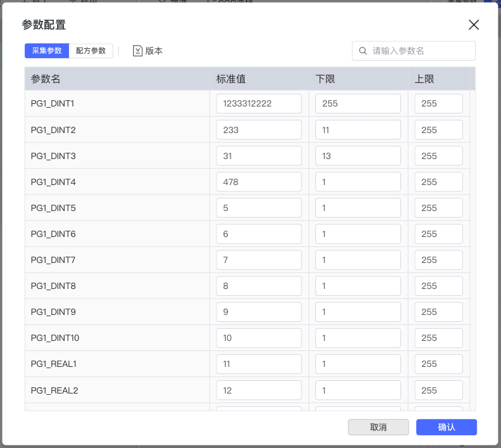Switch to the 配方参数 tab
The image size is (501, 448).
[x=91, y=51]
